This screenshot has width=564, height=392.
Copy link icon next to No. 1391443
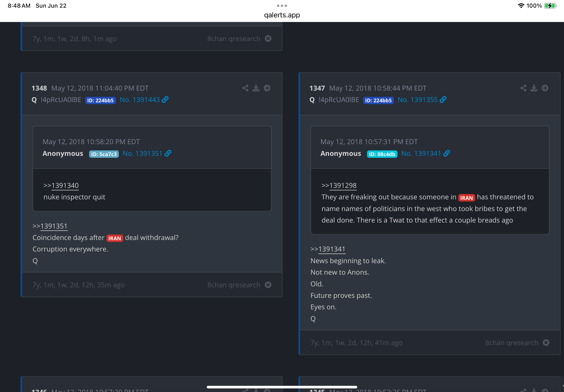click(x=165, y=99)
